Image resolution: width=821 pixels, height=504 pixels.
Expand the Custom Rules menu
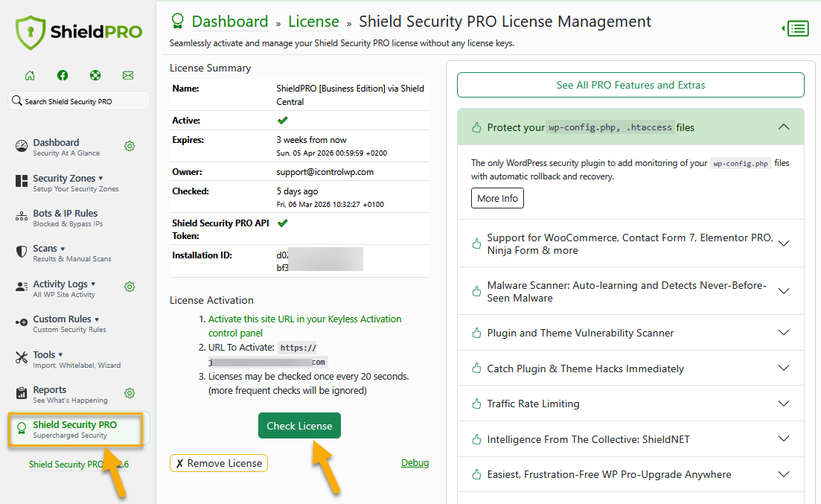(66, 319)
